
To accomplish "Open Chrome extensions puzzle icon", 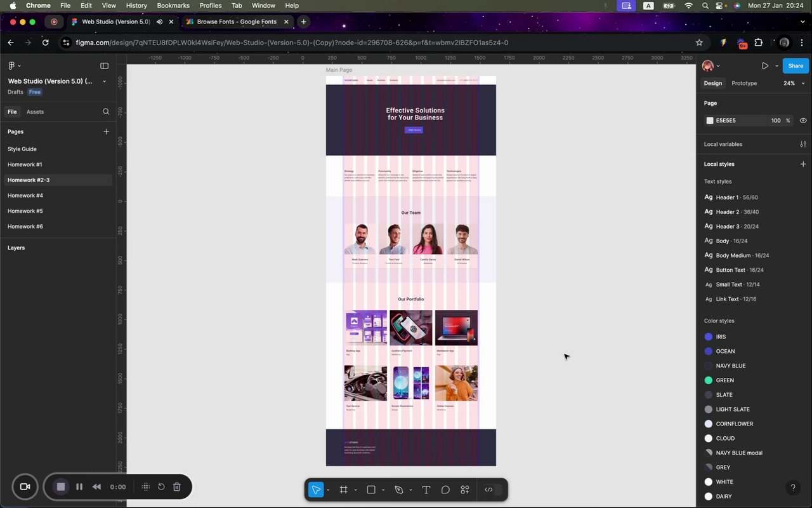I will (759, 43).
